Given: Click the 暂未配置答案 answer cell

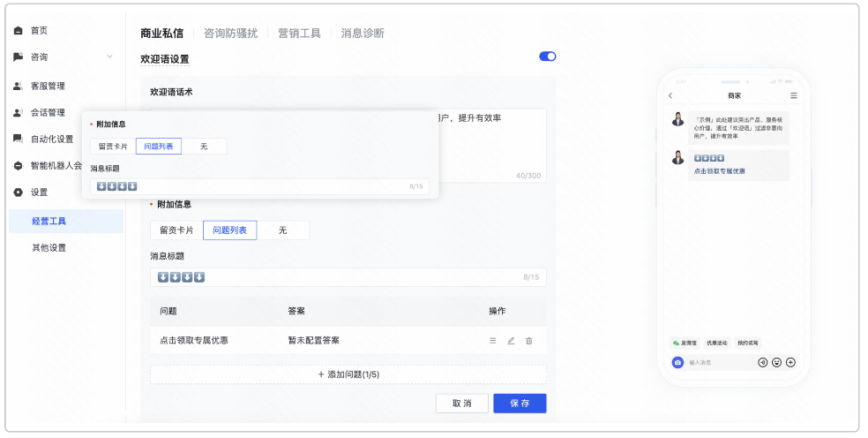Looking at the screenshot, I should (313, 340).
